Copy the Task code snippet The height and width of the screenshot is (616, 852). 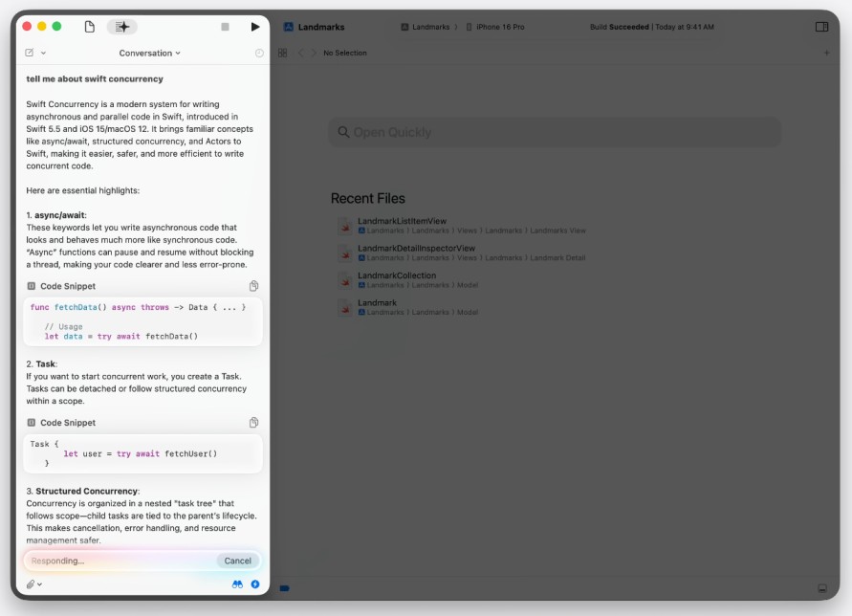tap(253, 423)
